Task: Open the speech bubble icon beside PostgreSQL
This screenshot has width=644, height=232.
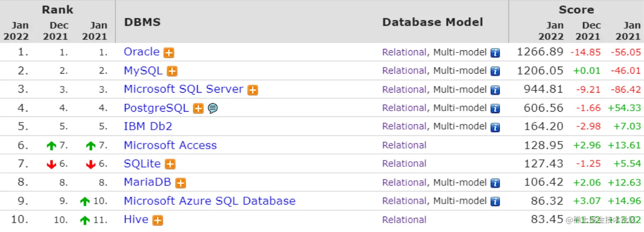Action: click(213, 109)
